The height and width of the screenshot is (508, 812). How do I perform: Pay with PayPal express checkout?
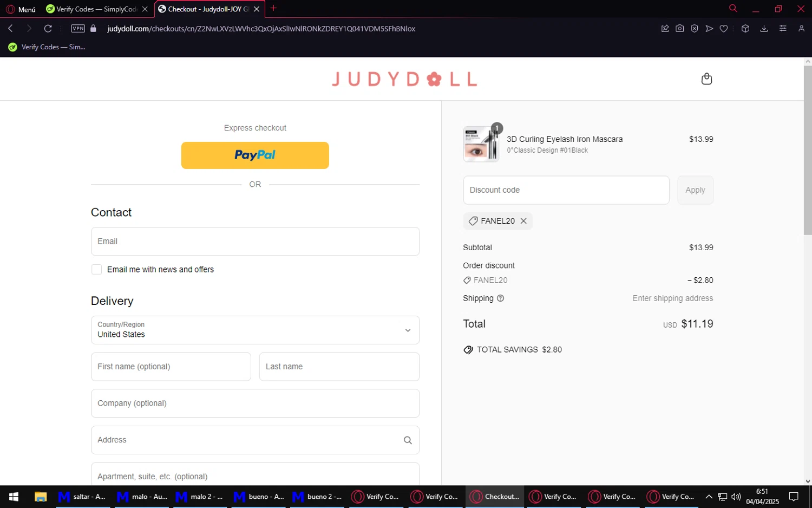click(255, 155)
